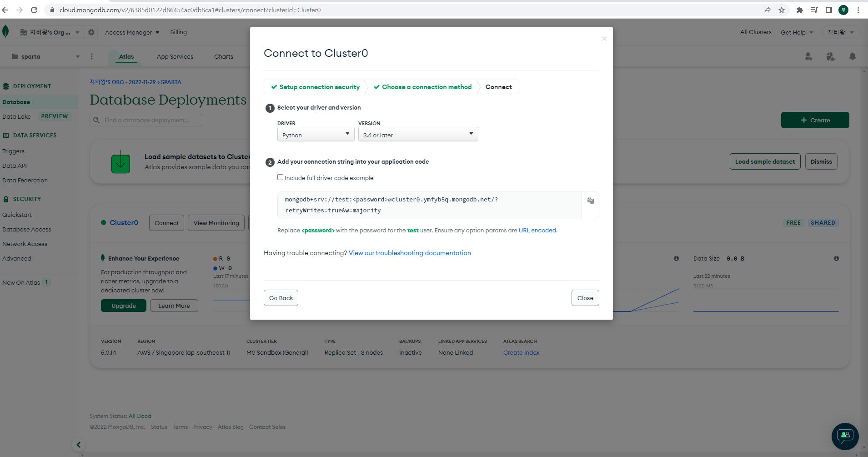Close the Connect to Cluster0 dialog with X
868x457 pixels.
tap(604, 39)
